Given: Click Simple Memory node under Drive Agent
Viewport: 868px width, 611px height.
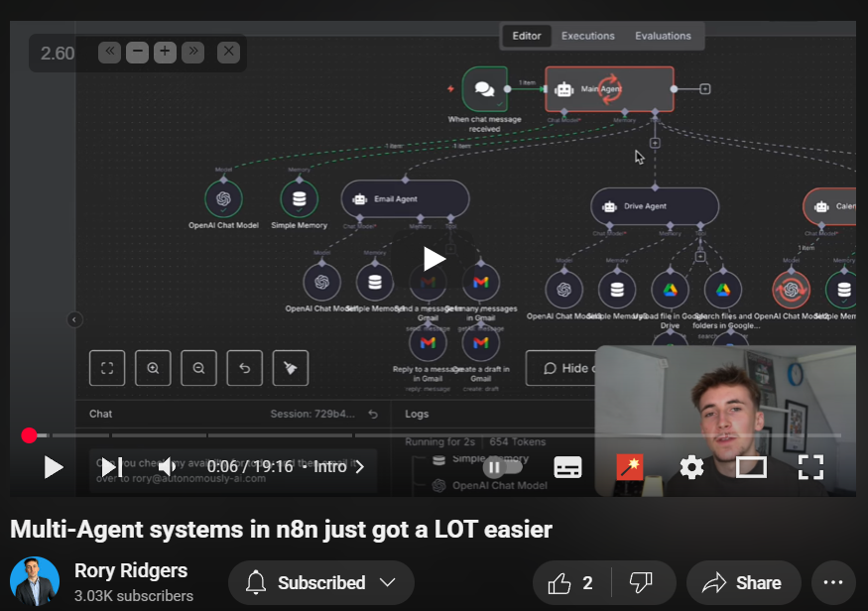Looking at the screenshot, I should coord(617,290).
